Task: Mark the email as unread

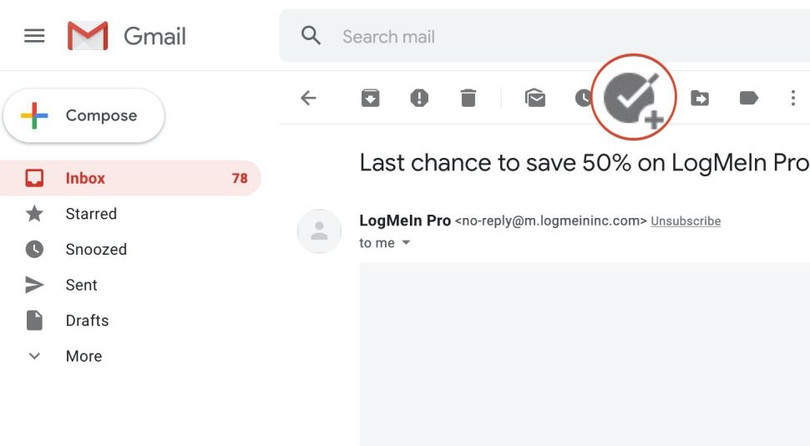Action: click(535, 98)
